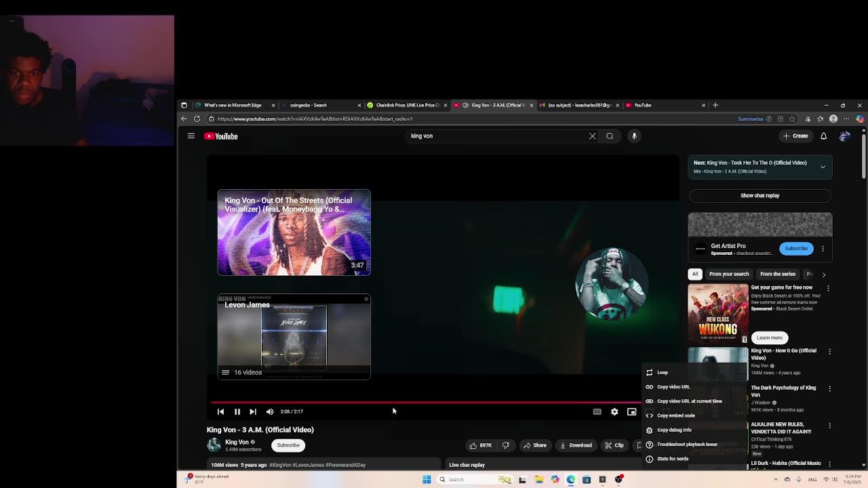The width and height of the screenshot is (868, 488).
Task: Create a Clip of the video
Action: pyautogui.click(x=614, y=445)
